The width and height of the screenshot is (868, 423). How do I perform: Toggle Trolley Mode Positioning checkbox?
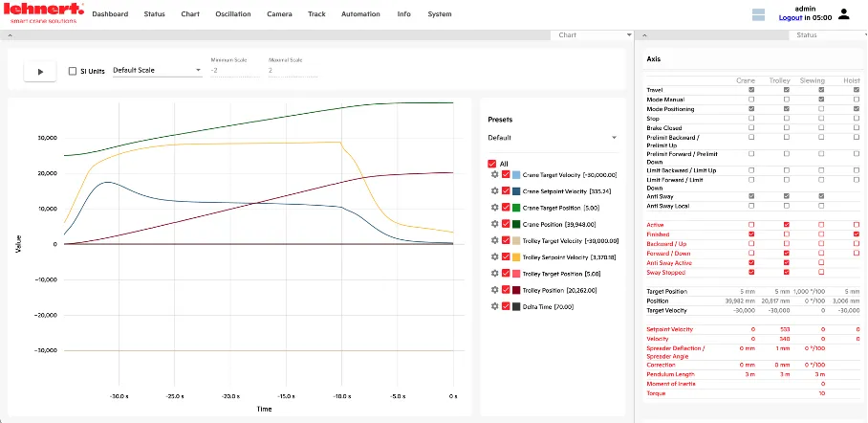tap(787, 109)
